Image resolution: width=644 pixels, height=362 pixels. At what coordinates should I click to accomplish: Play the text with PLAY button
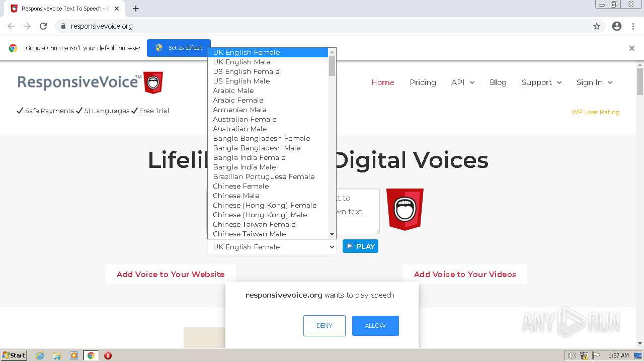pyautogui.click(x=360, y=246)
